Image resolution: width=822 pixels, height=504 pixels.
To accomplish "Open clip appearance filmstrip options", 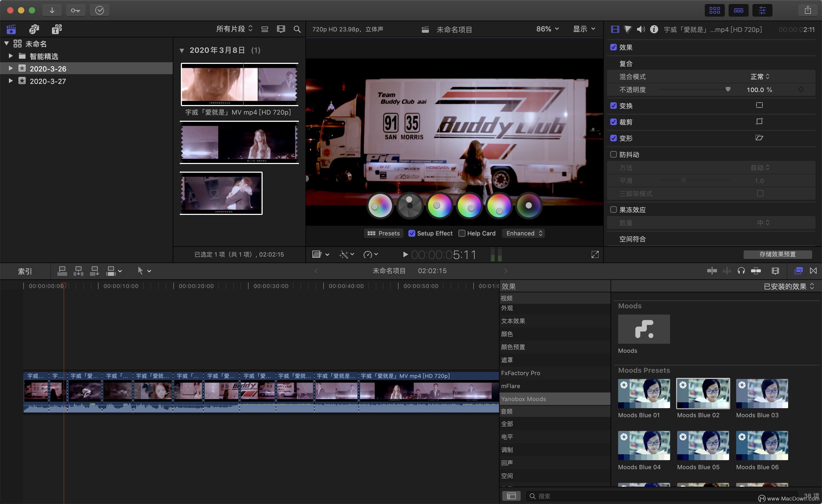I will pyautogui.click(x=281, y=29).
